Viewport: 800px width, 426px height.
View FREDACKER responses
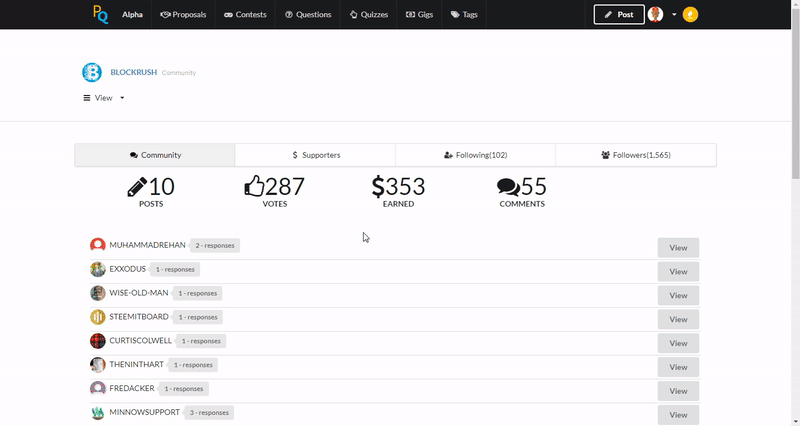click(x=678, y=391)
